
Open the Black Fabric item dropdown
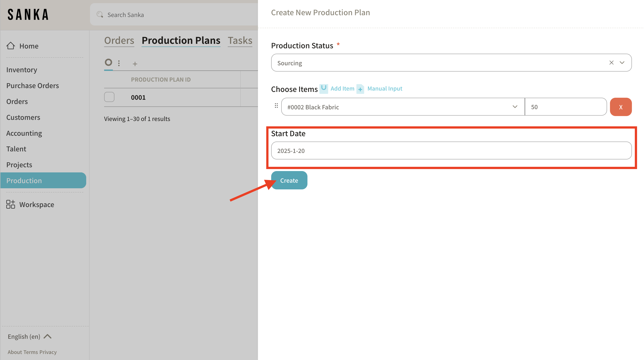click(x=515, y=107)
